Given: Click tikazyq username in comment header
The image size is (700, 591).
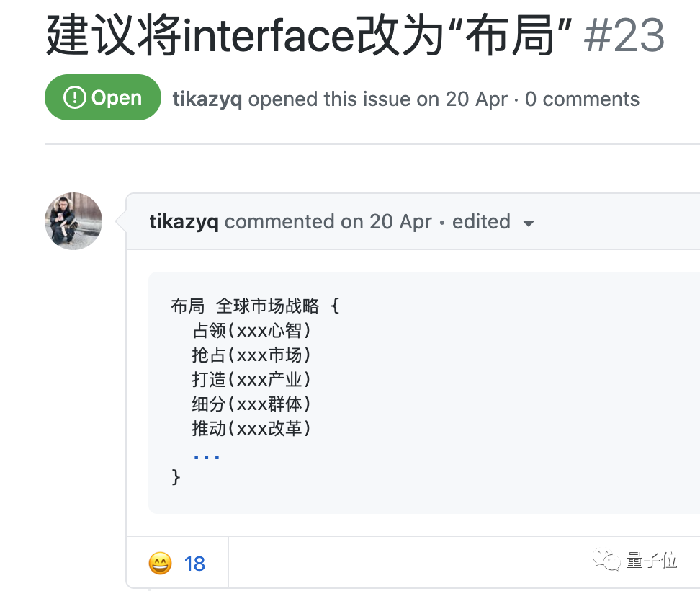Looking at the screenshot, I should point(184,221).
